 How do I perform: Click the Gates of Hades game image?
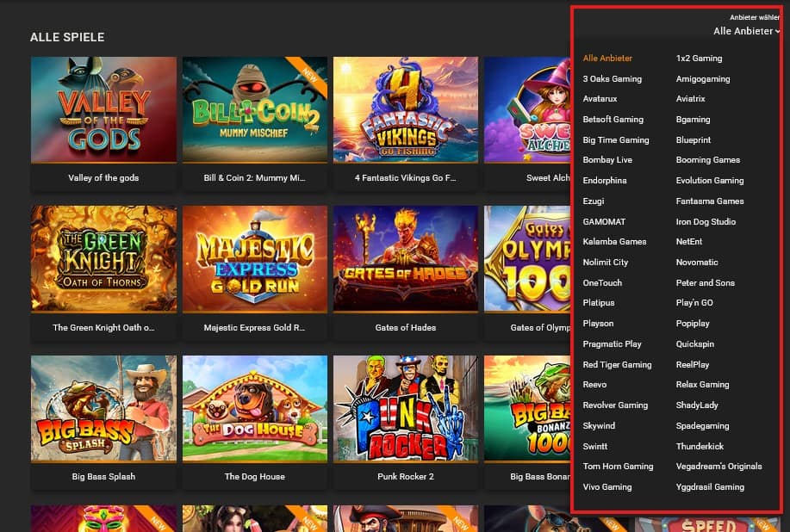pyautogui.click(x=405, y=258)
